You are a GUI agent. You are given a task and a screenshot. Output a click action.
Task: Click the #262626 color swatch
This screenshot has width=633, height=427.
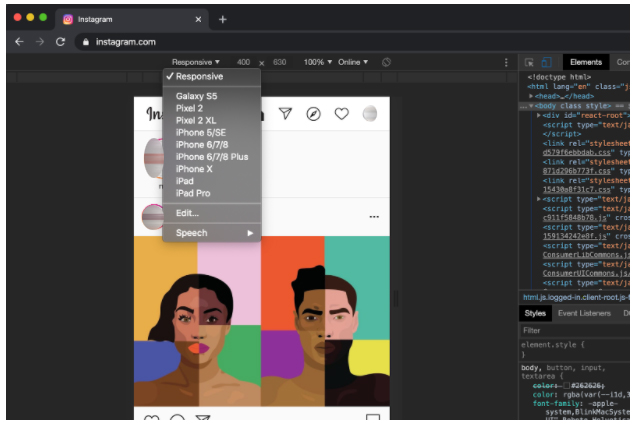(x=566, y=385)
